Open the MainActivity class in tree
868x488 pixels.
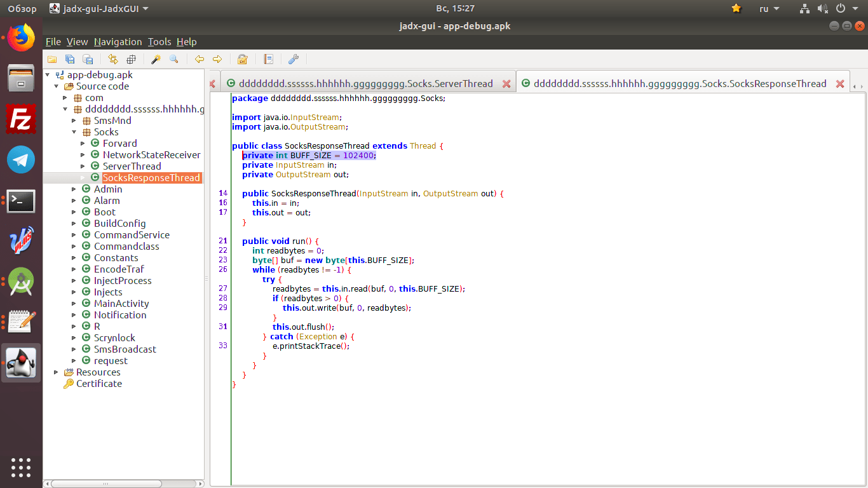(121, 304)
